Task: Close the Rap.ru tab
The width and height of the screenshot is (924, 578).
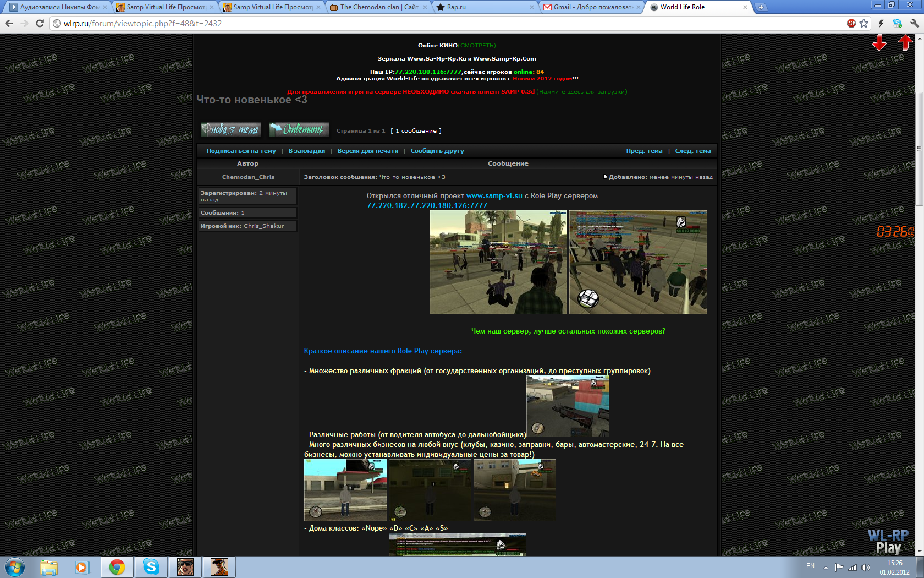Action: click(532, 7)
